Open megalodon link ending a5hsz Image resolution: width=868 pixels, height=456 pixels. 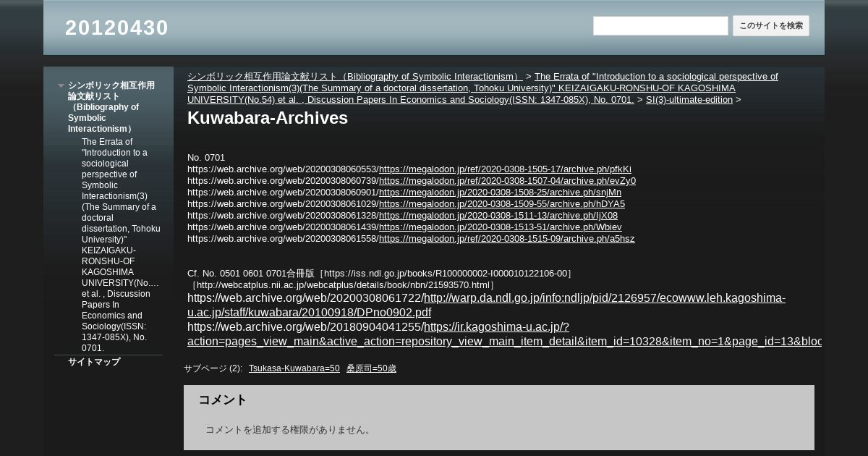507,239
